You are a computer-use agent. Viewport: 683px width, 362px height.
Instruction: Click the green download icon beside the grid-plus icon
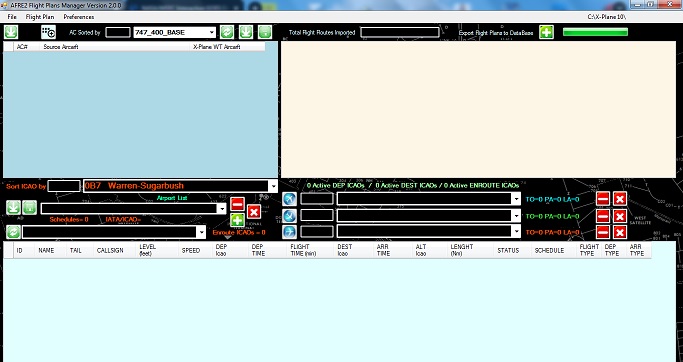coord(11,32)
